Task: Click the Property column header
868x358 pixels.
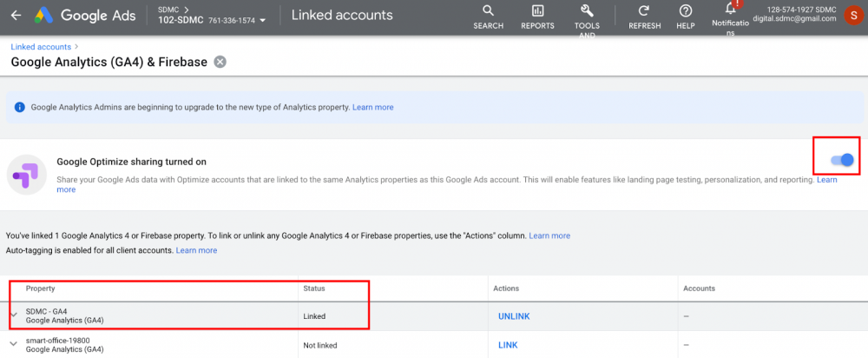Action: [x=41, y=288]
